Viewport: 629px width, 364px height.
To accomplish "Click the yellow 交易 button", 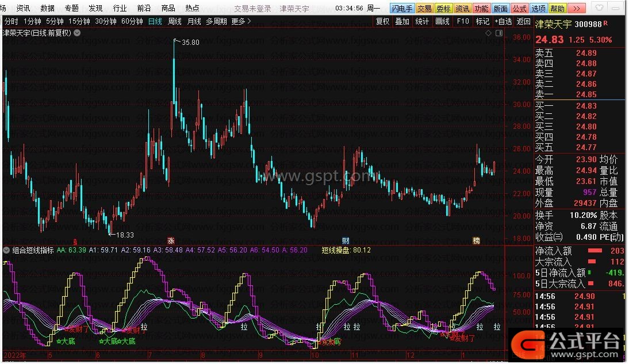I will pos(424,9).
